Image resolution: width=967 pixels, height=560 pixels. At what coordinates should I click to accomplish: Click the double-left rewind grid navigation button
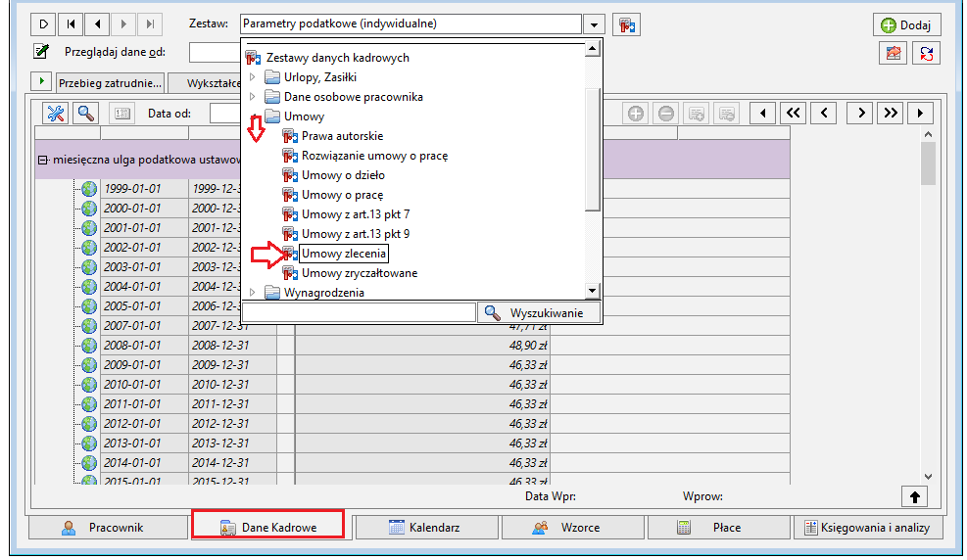pos(793,113)
